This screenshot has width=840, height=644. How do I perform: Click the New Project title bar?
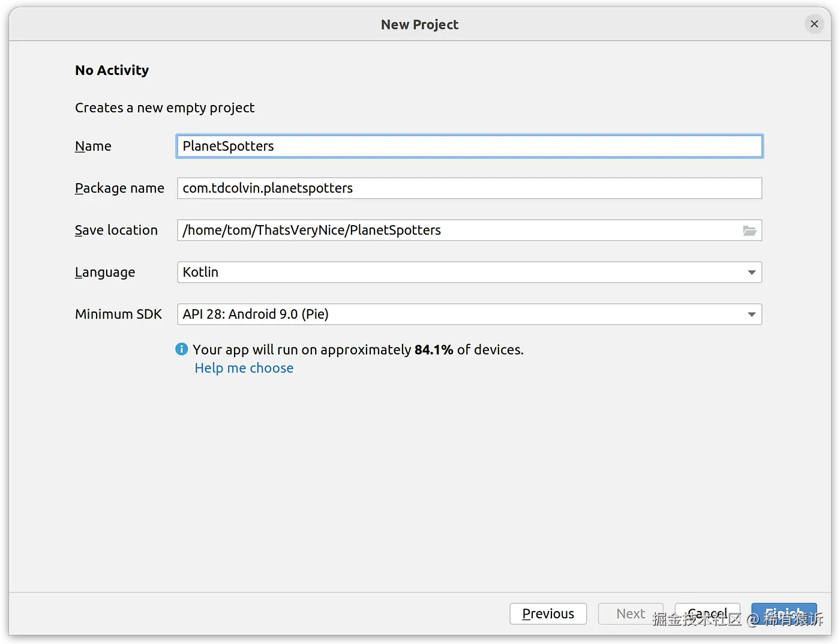coord(419,24)
